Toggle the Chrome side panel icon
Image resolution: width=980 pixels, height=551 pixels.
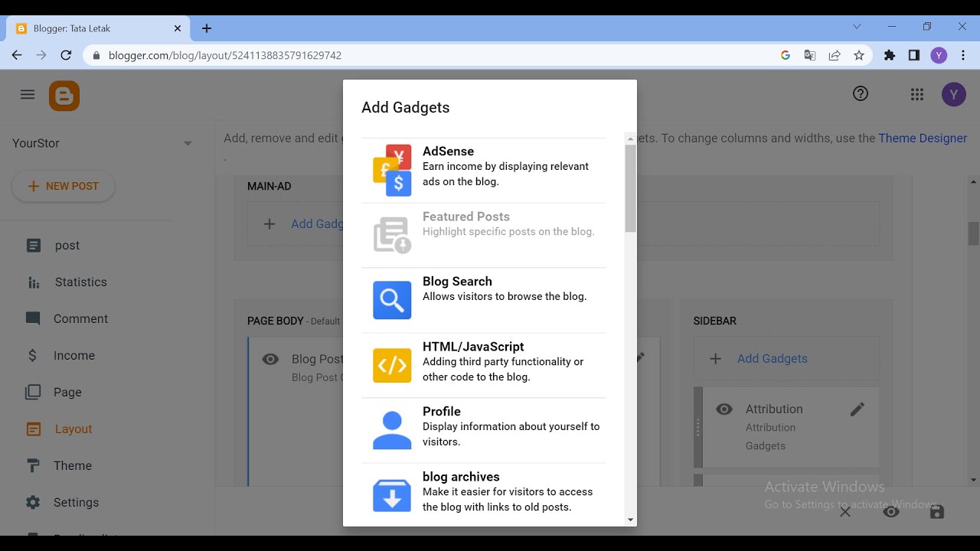tap(914, 55)
